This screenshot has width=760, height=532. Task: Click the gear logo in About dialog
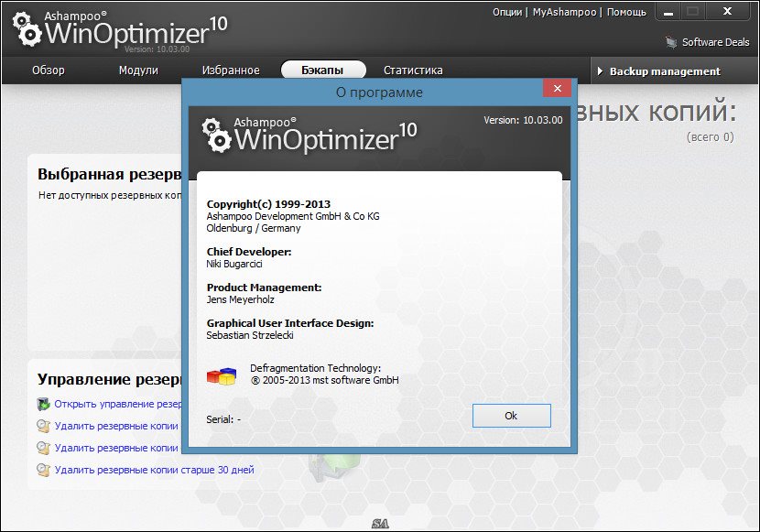(216, 136)
